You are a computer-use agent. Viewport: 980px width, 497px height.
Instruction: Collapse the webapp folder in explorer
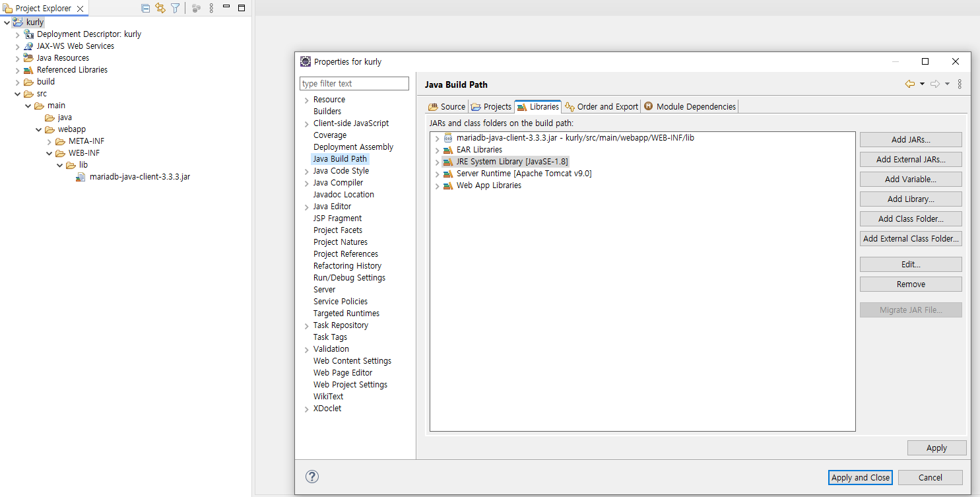[39, 129]
